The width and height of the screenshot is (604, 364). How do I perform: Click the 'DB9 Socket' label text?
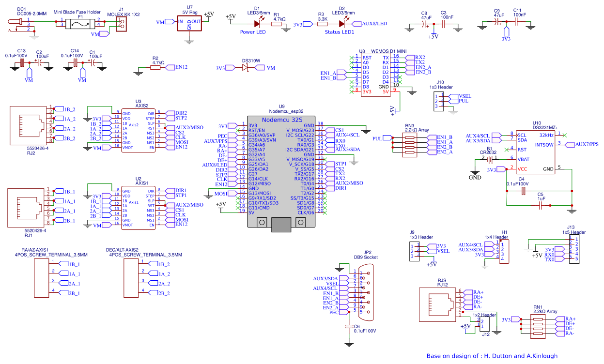tap(366, 257)
